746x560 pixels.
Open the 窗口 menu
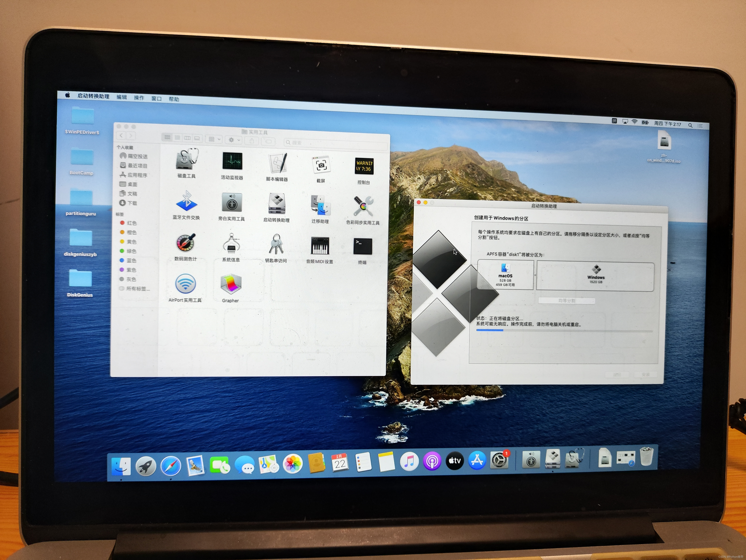pyautogui.click(x=156, y=98)
